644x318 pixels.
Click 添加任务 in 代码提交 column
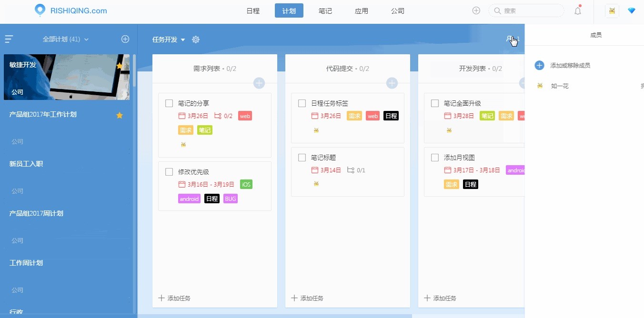coord(307,298)
